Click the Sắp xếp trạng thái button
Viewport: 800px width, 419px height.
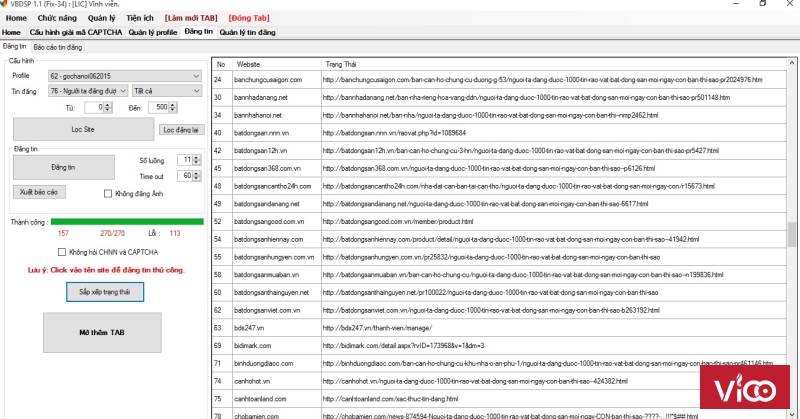[x=105, y=292]
